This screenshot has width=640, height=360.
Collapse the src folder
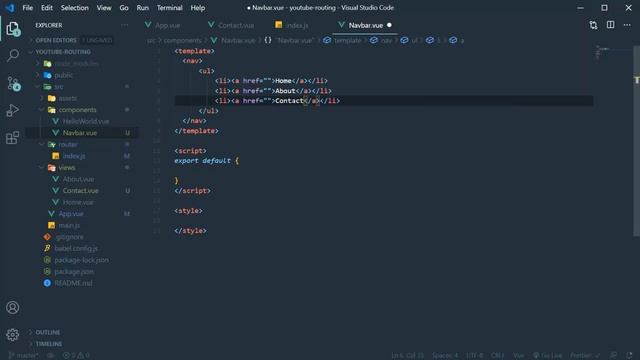(59, 87)
